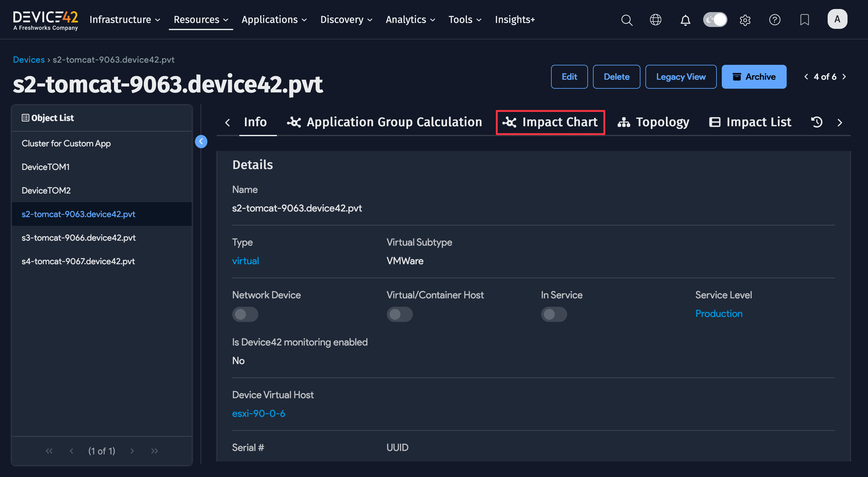Turn on the In Service switch
The height and width of the screenshot is (477, 868).
(x=554, y=314)
